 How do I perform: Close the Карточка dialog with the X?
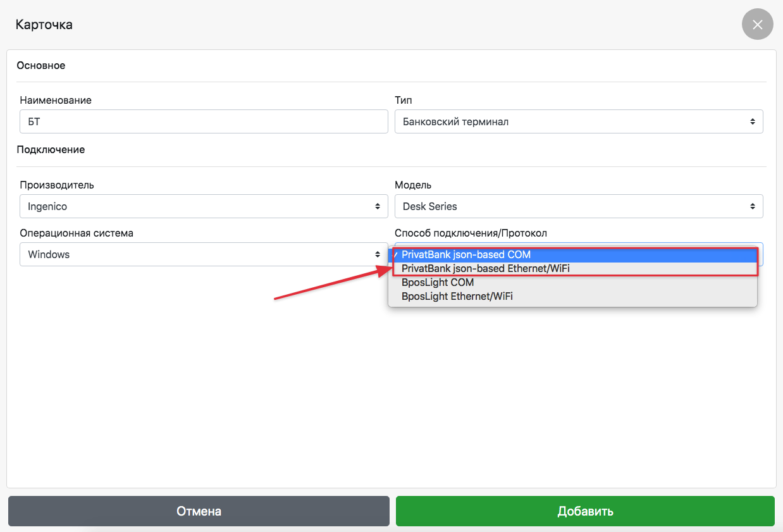coord(757,25)
